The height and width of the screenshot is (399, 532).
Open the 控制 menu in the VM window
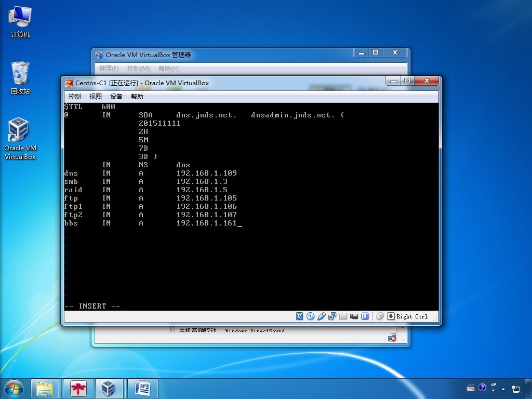(75, 97)
